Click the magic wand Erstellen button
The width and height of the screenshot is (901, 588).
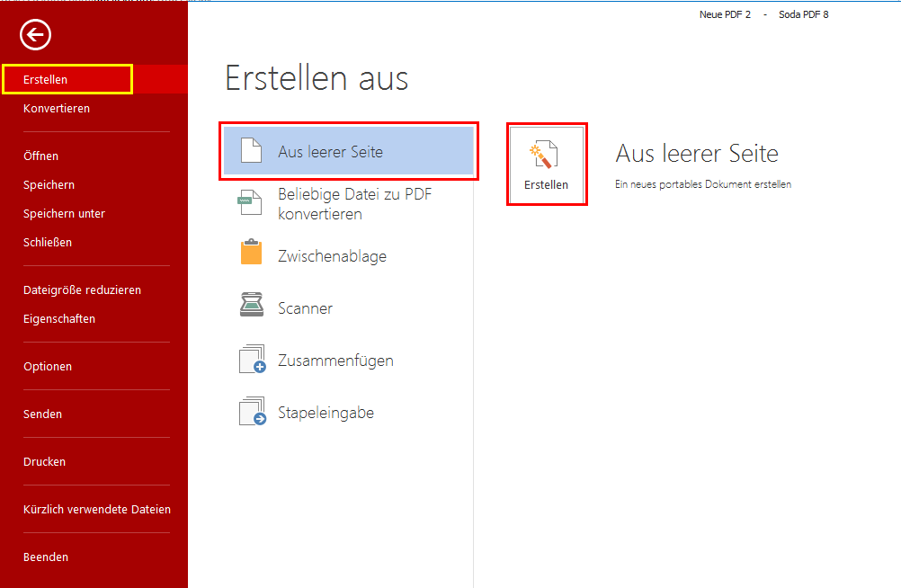[x=547, y=165]
